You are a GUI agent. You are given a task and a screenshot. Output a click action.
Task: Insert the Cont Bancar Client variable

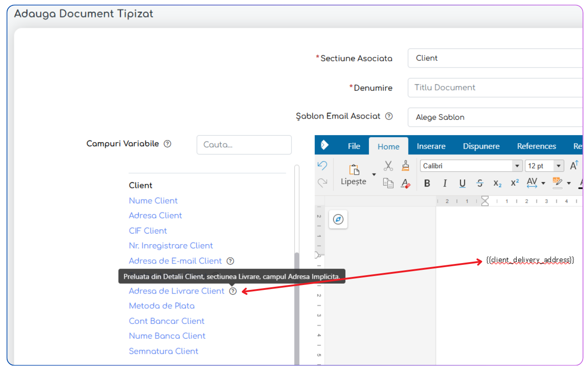tap(167, 321)
